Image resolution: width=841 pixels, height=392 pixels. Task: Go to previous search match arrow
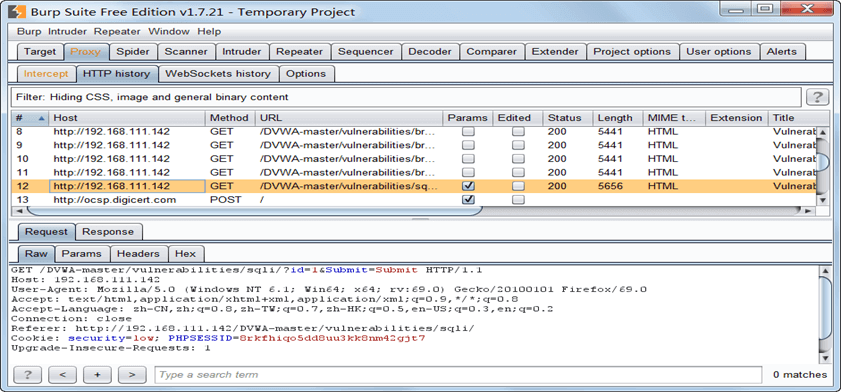tap(62, 375)
